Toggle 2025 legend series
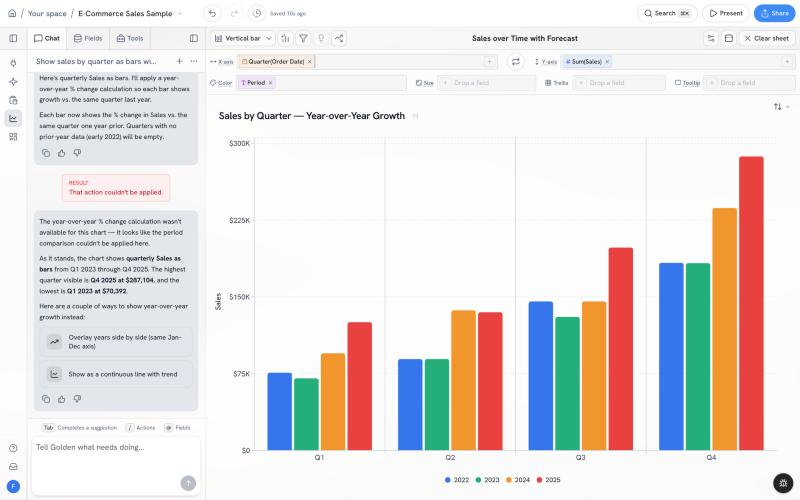 point(548,480)
